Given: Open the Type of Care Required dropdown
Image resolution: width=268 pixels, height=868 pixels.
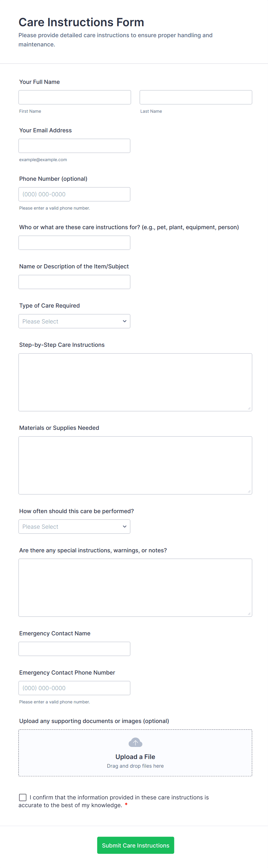Looking at the screenshot, I should pyautogui.click(x=74, y=321).
